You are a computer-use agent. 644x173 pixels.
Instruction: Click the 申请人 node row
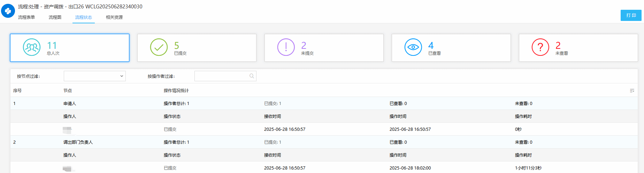(x=70, y=104)
